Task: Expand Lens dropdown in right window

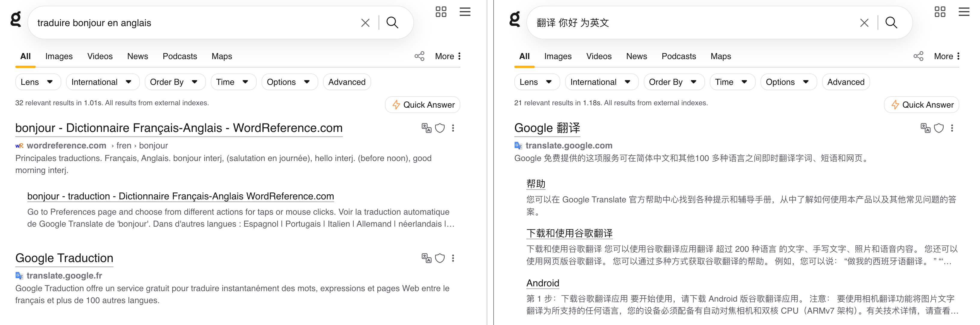Action: [537, 82]
